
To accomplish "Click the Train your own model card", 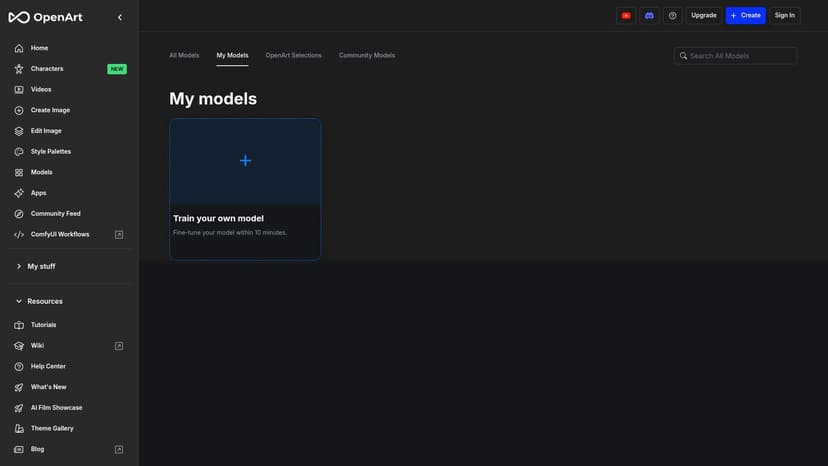I will pos(245,189).
